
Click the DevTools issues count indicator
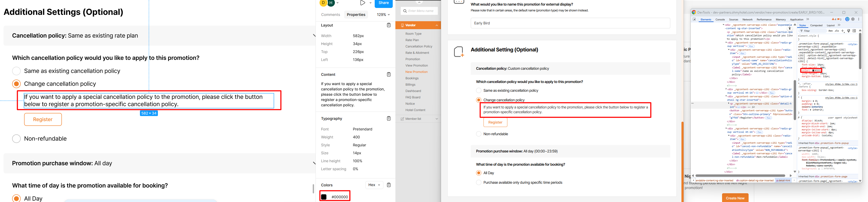(839, 20)
